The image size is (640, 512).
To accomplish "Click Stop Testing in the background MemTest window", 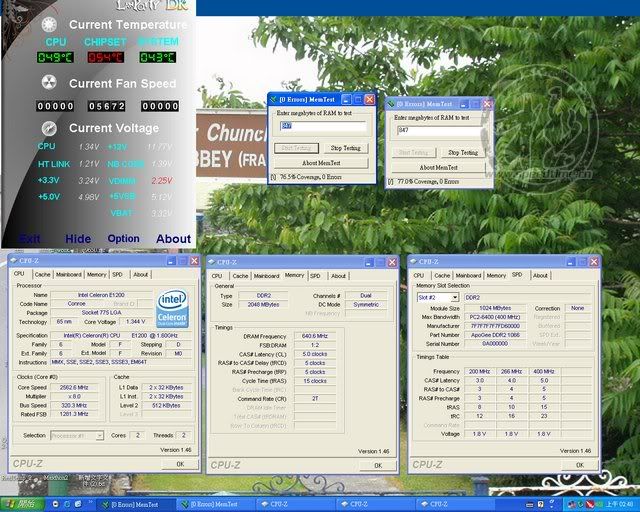I will coord(463,153).
